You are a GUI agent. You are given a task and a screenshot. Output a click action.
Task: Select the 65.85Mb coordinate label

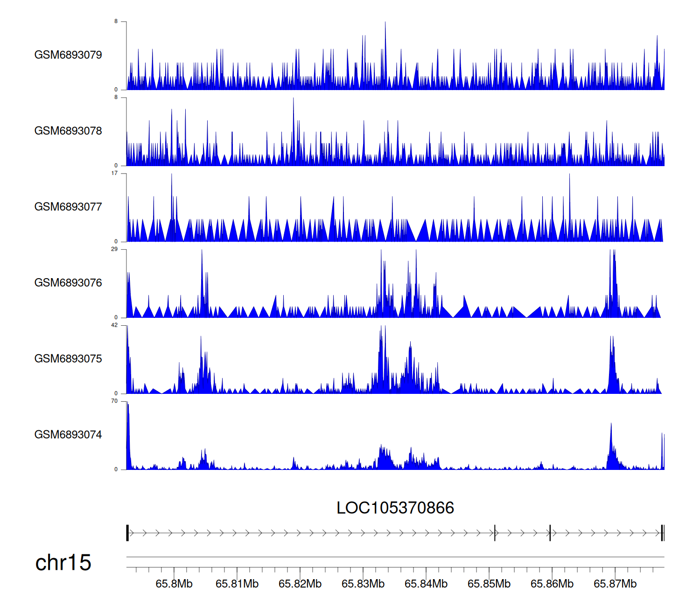click(x=489, y=584)
